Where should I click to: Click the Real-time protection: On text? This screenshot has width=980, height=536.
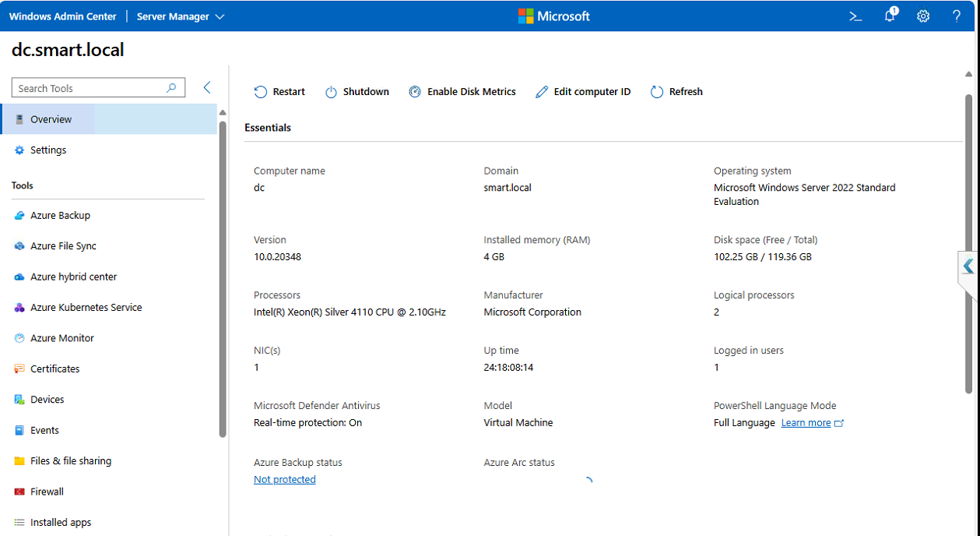307,423
